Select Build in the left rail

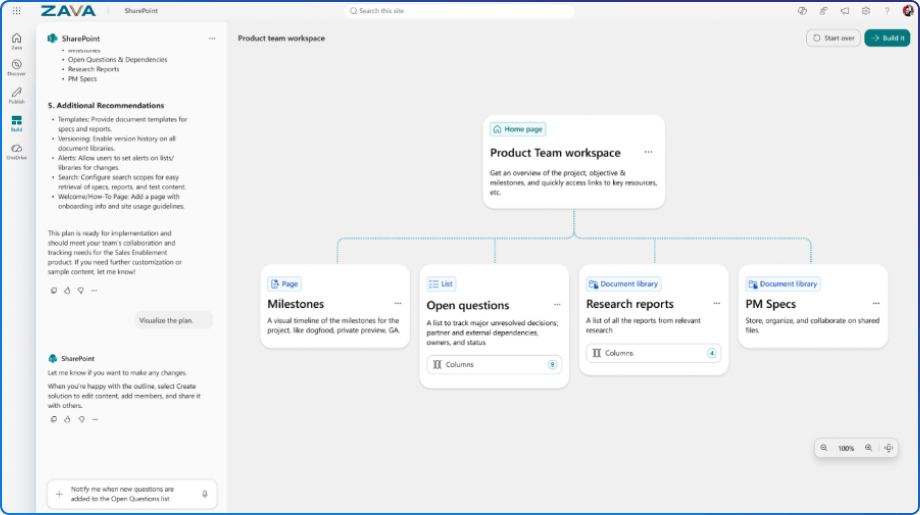(x=16, y=123)
